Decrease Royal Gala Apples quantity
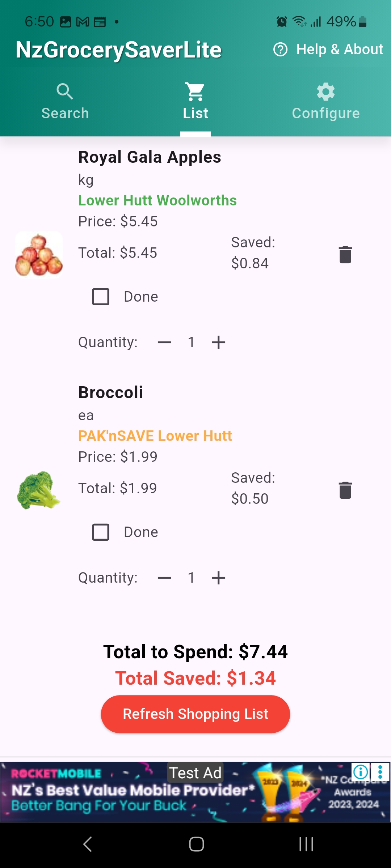The height and width of the screenshot is (868, 391). click(164, 342)
